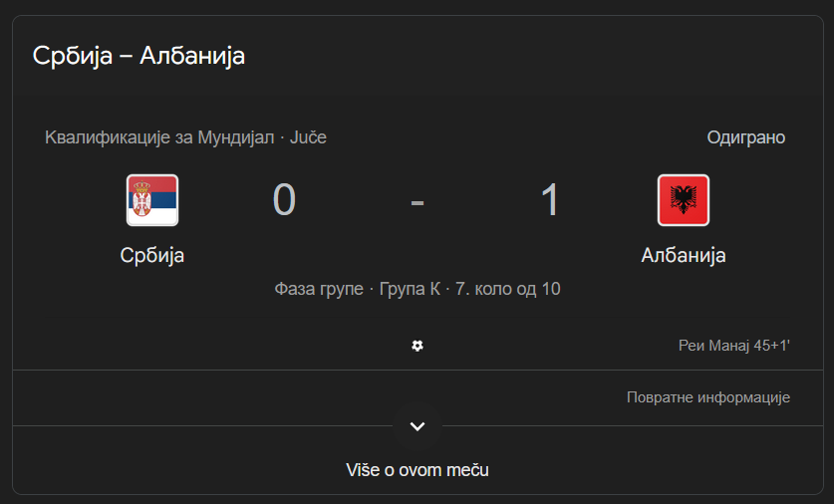The width and height of the screenshot is (834, 504).
Task: Open the "Повратне информације" feedback link
Action: click(x=707, y=397)
